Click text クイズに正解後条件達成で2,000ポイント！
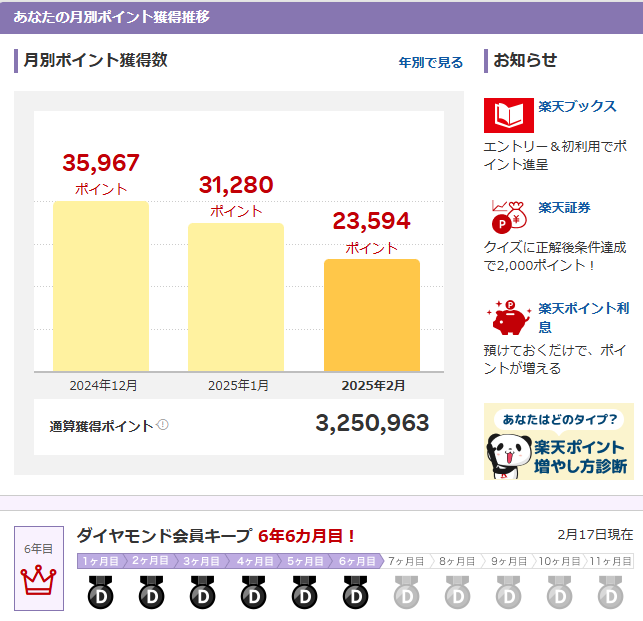This screenshot has width=643, height=621. (x=555, y=256)
